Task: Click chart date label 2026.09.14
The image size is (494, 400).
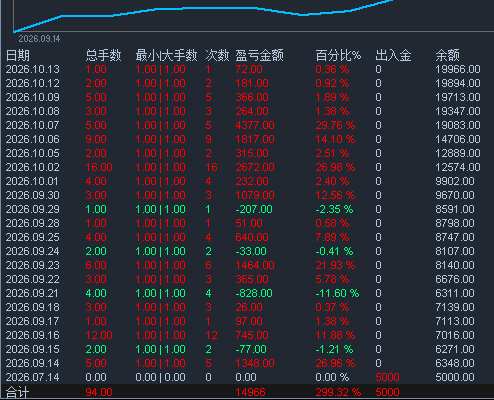Action: (39, 39)
